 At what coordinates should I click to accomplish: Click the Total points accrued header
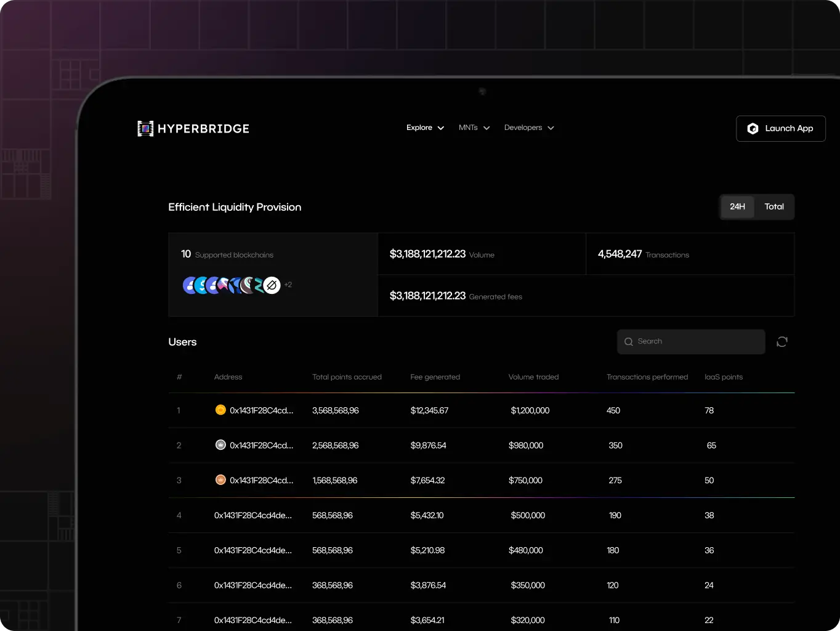tap(347, 377)
